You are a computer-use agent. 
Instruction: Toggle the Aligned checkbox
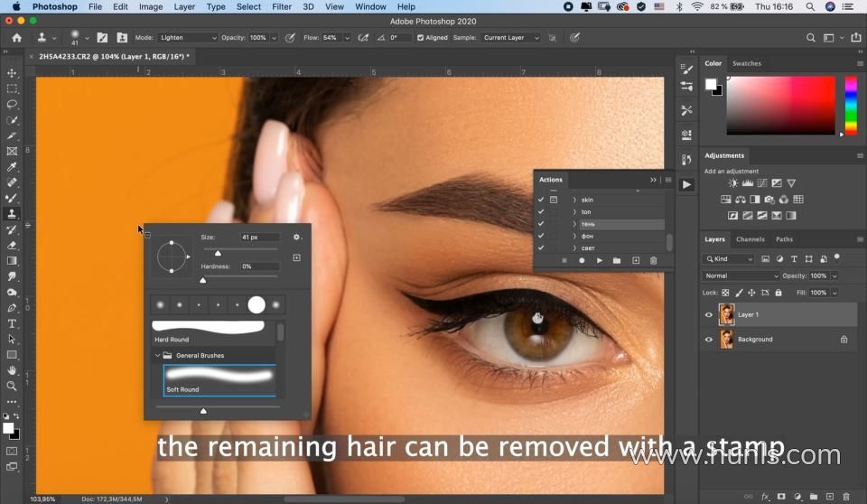[421, 38]
